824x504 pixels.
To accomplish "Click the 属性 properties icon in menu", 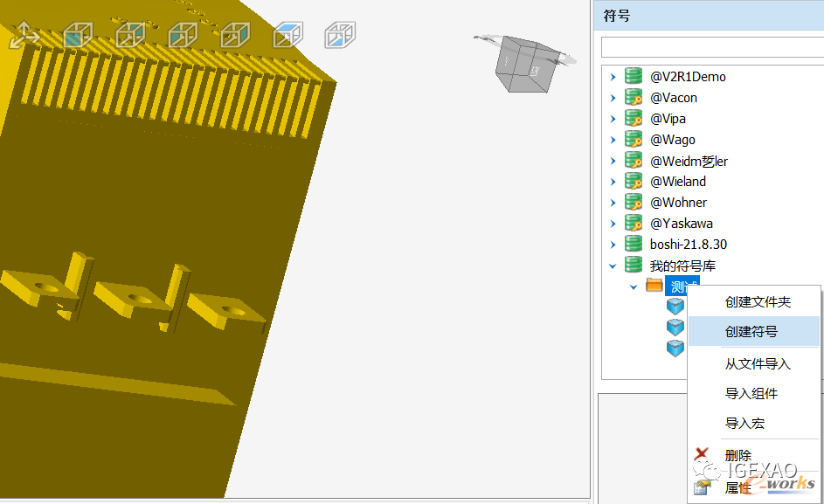I will click(x=702, y=487).
